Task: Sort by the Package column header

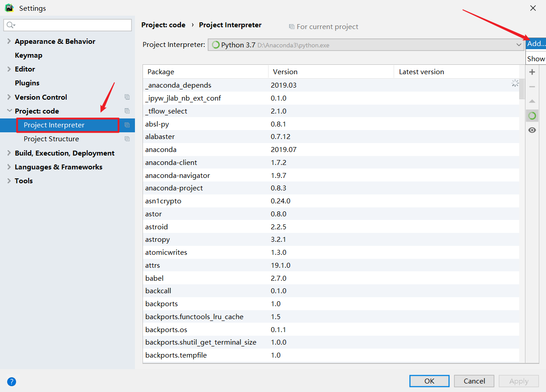Action: [x=205, y=72]
